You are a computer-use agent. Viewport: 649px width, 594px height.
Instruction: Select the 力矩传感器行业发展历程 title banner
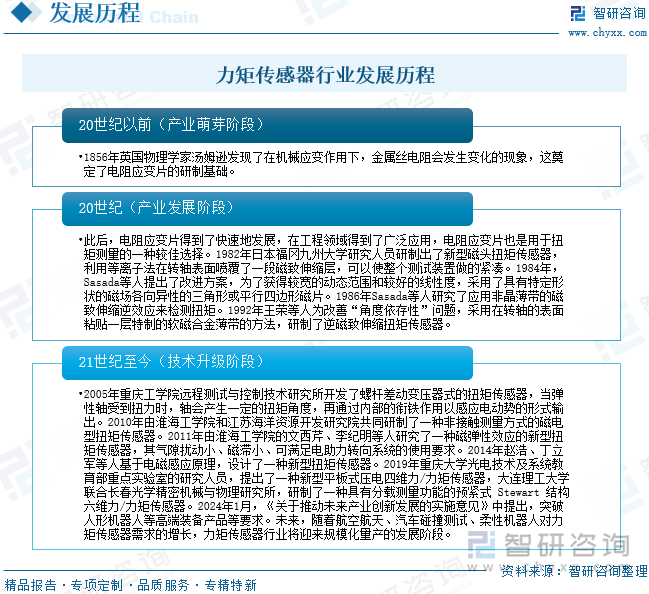324,74
